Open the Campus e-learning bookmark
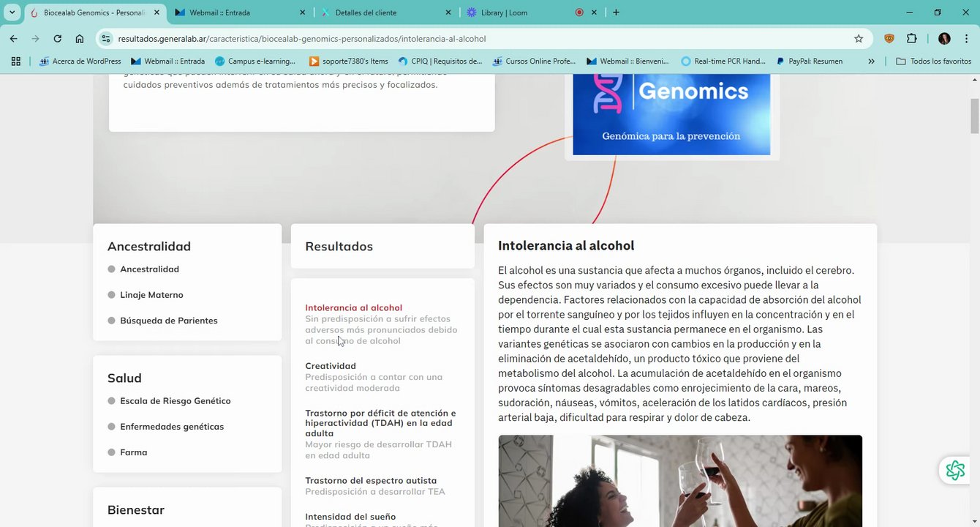Viewport: 980px width, 527px height. (255, 61)
